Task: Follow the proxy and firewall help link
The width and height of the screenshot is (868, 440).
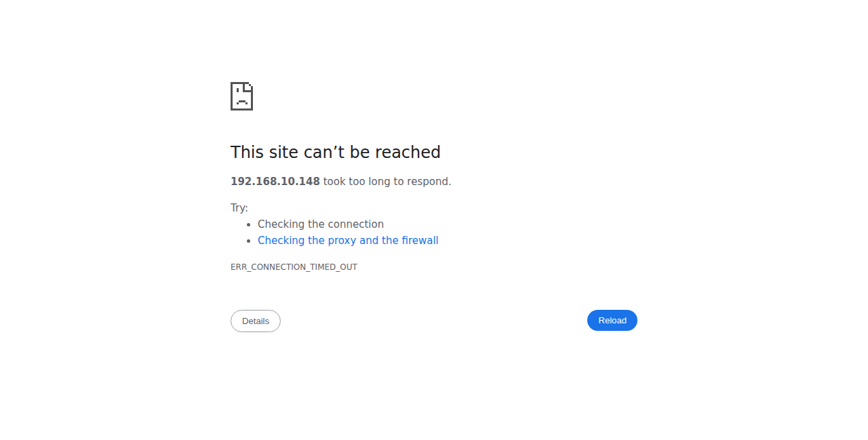Action: point(348,241)
